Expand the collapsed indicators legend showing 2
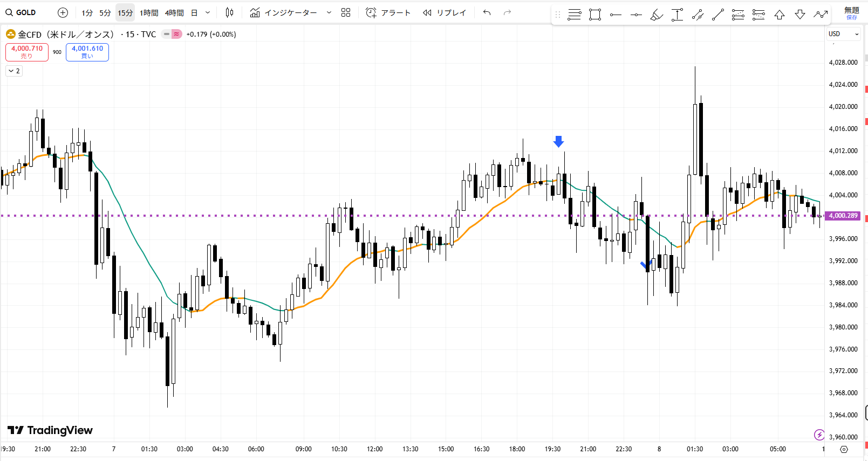 coord(14,71)
